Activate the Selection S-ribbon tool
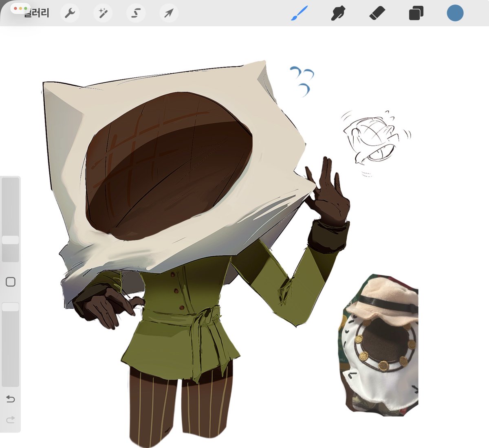The image size is (489, 448). click(136, 13)
